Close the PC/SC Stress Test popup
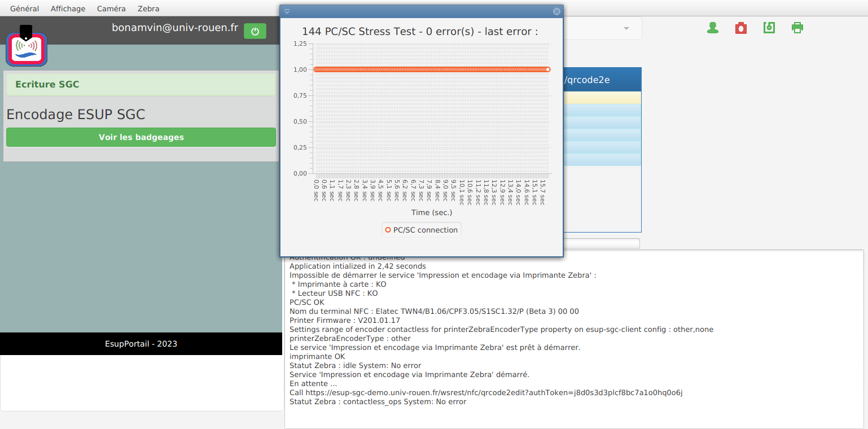 coord(556,11)
